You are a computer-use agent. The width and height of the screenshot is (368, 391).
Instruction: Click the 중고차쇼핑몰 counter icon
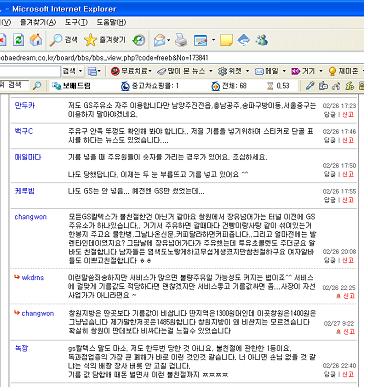(x=125, y=86)
